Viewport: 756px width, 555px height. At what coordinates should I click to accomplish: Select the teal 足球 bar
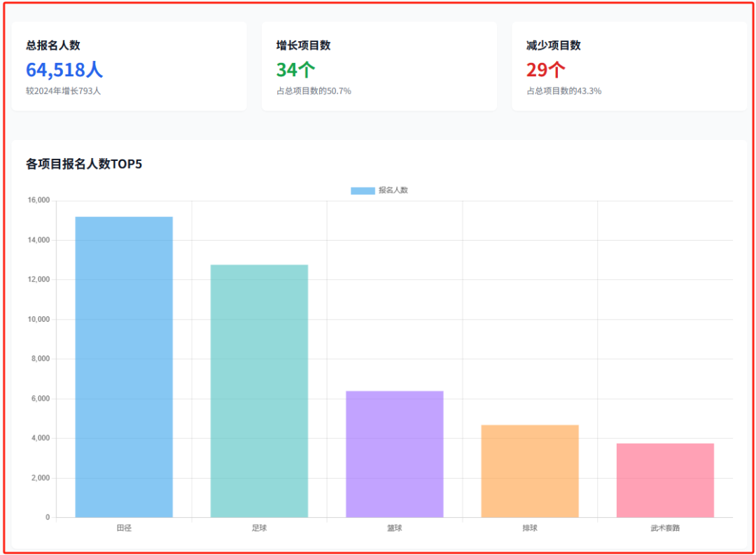click(260, 391)
